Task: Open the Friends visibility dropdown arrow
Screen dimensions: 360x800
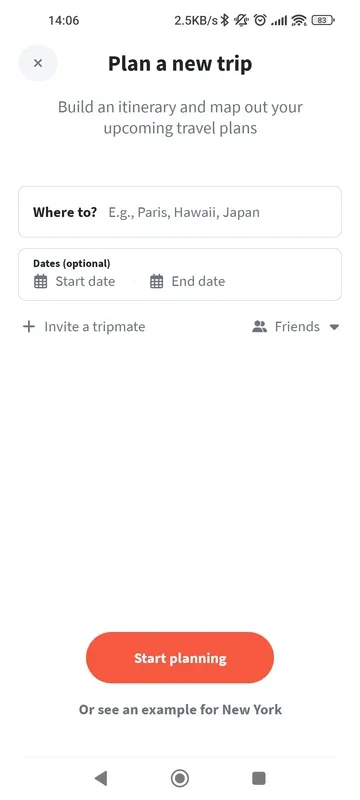Action: point(334,327)
